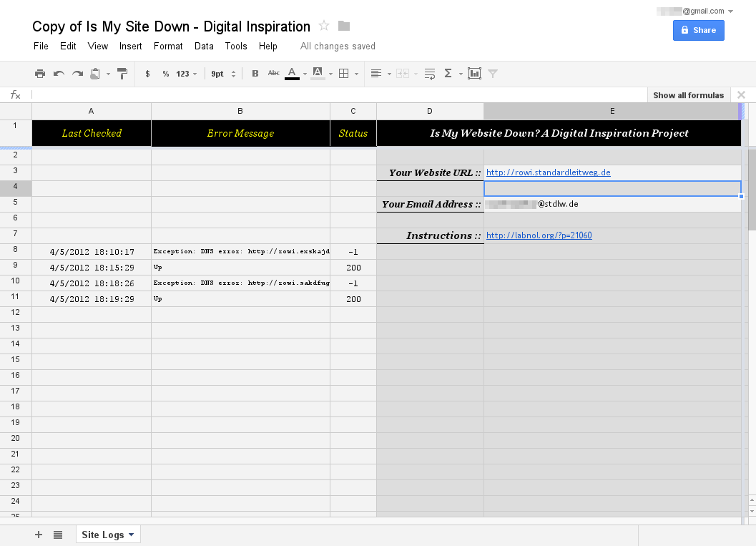Viewport: 756px width, 546px height.
Task: Apply strikethrough formatting
Action: click(273, 74)
